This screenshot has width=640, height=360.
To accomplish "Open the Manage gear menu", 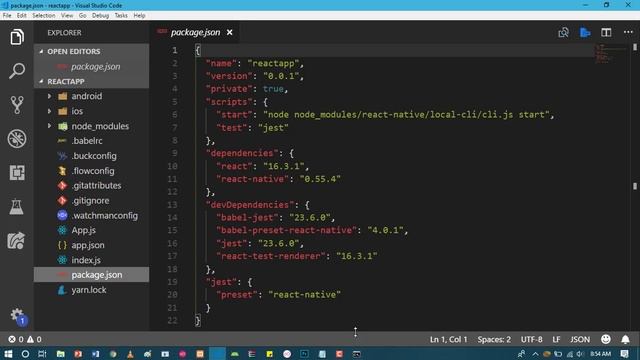I will tap(17, 315).
